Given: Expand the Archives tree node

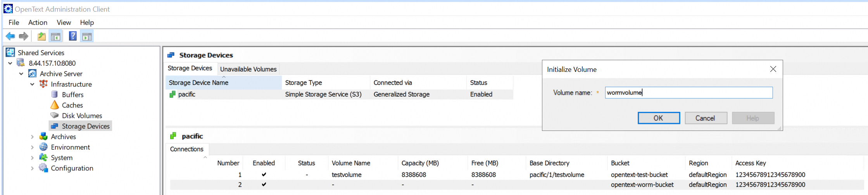Looking at the screenshot, I should [32, 136].
